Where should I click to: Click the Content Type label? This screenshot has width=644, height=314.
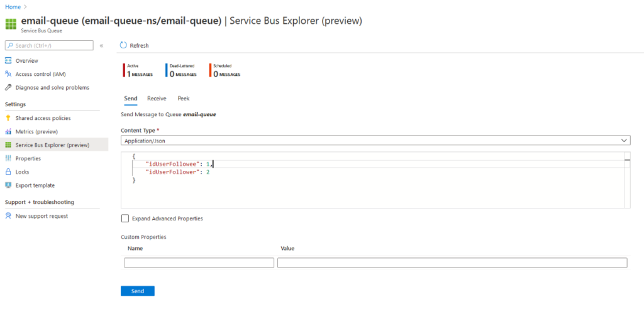(138, 131)
